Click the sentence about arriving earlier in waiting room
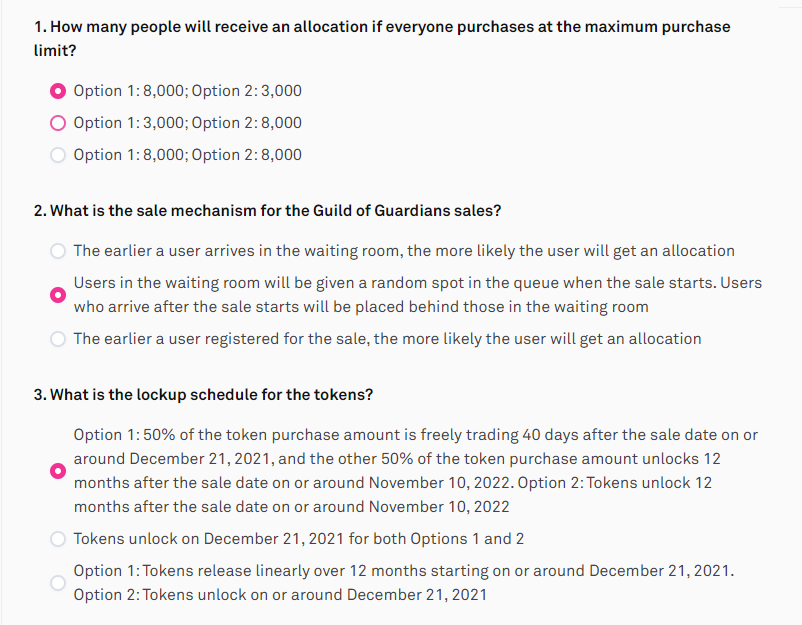 point(404,251)
